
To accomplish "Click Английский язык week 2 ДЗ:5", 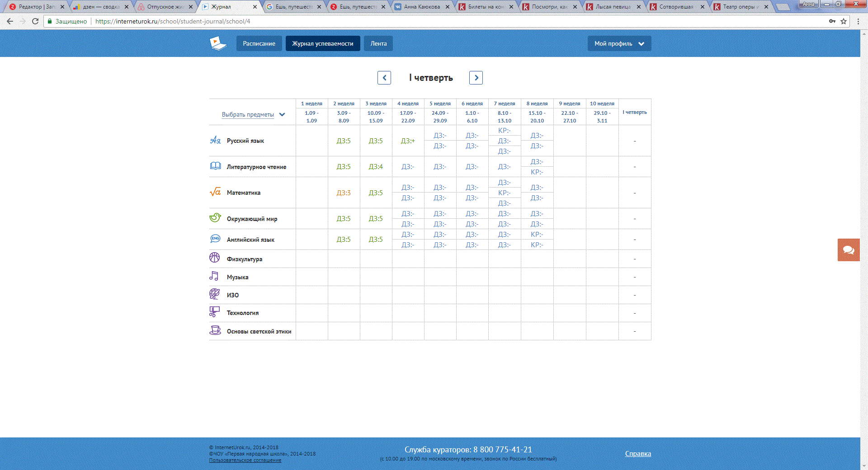I will point(344,240).
